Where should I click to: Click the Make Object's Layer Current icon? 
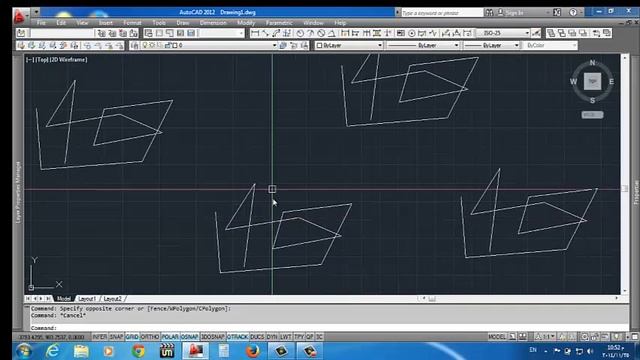[283, 45]
